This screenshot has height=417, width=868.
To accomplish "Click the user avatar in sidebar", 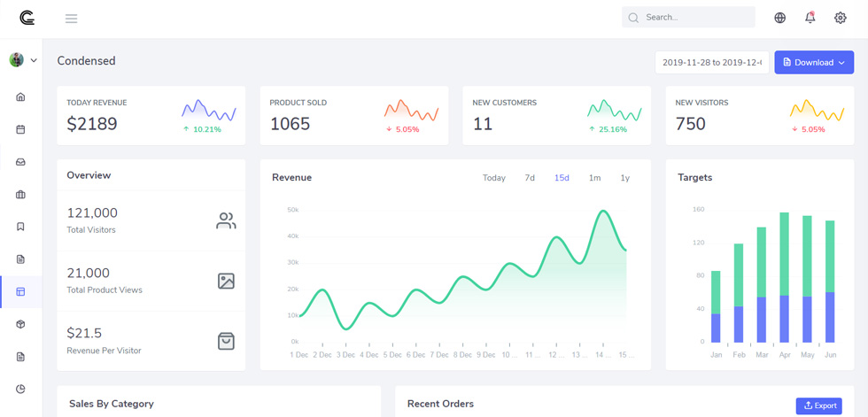I will [17, 59].
